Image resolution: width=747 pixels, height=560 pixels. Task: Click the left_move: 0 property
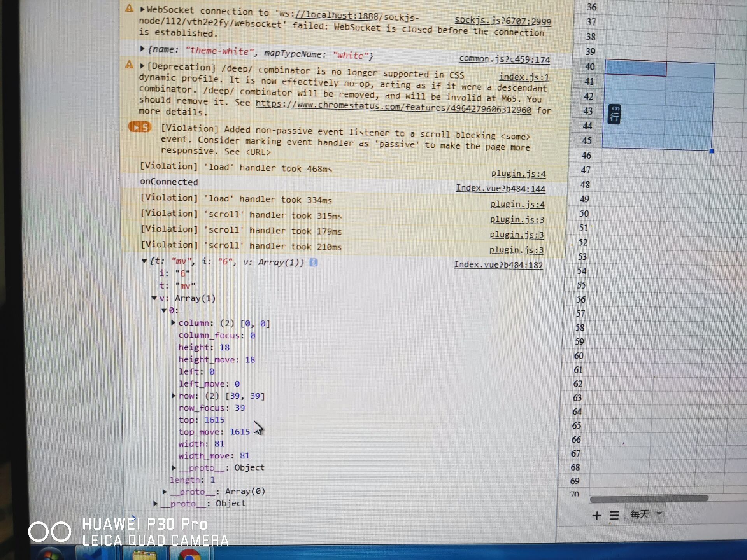[209, 384]
